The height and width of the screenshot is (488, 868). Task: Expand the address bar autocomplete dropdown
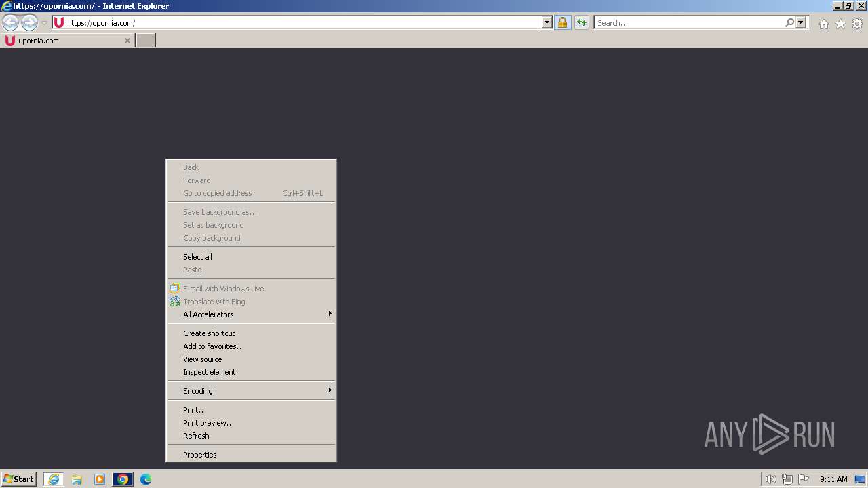point(547,22)
